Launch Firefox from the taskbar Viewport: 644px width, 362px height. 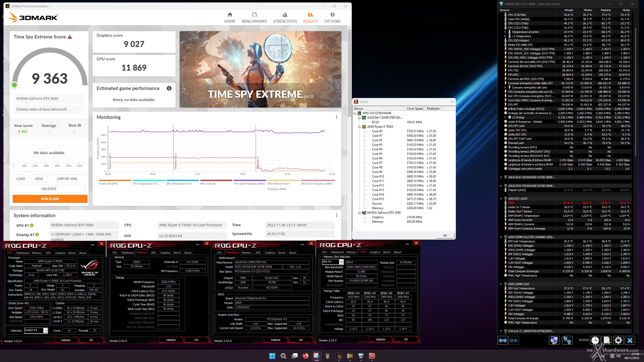pyautogui.click(x=305, y=356)
